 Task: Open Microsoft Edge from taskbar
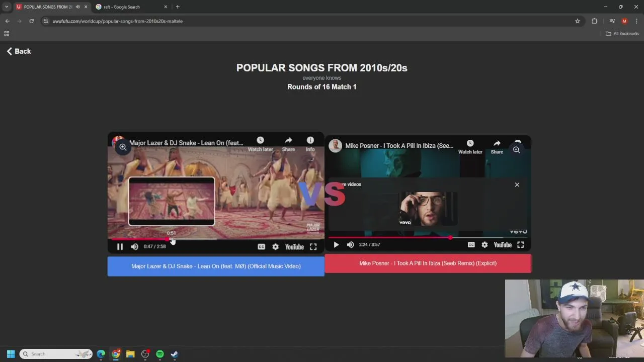coord(101,354)
